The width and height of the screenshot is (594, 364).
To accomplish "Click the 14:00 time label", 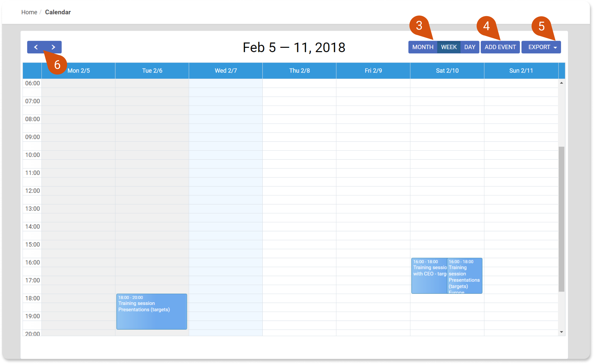I will (x=32, y=226).
